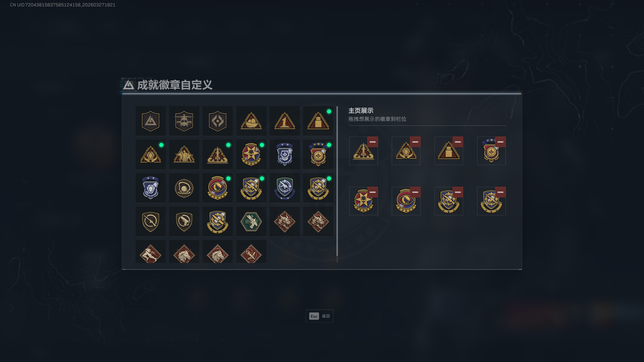Image resolution: width=644 pixels, height=362 pixels.
Task: Click the Esc 返回 back button
Action: tap(319, 316)
